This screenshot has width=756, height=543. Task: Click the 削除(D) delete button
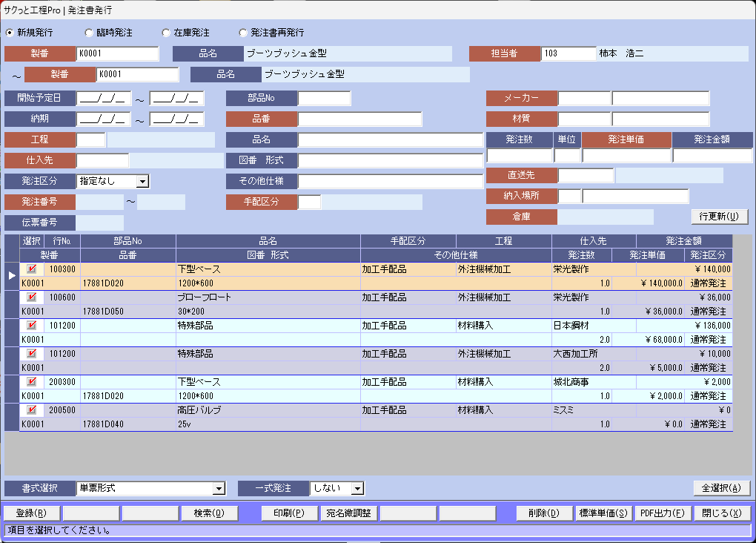pos(544,513)
